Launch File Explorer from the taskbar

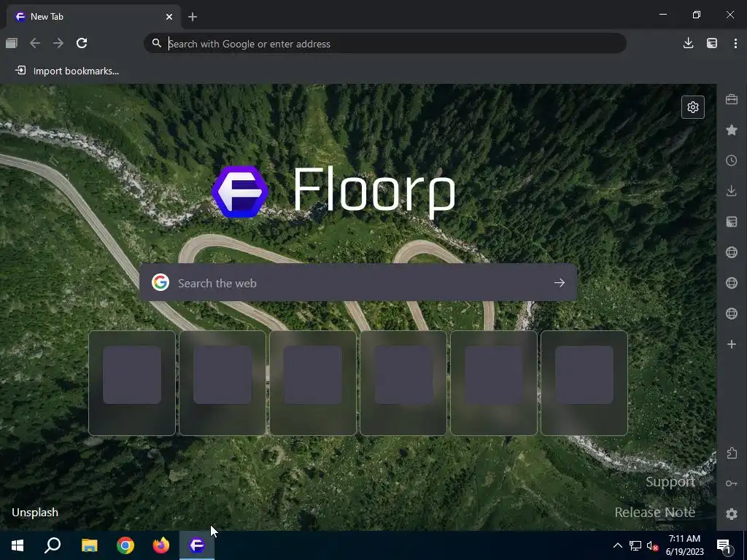(90, 545)
